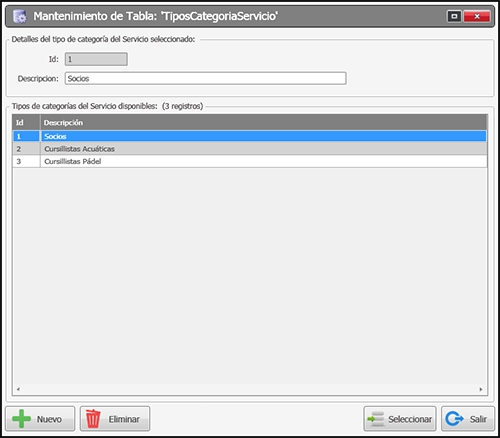This screenshot has height=438, width=500.
Task: Click the Salir button text
Action: click(x=478, y=419)
